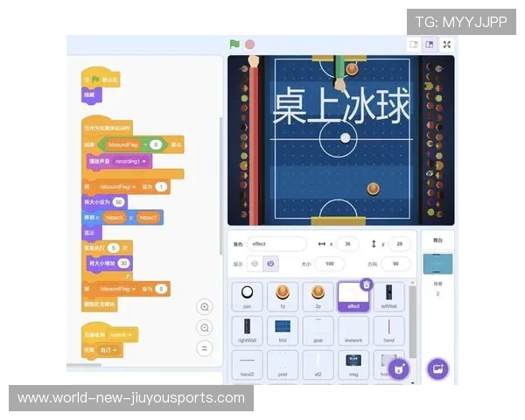Viewport: 525px width, 420px height.
Task: Click the bottom orange mallet on stage
Action: 373,189
